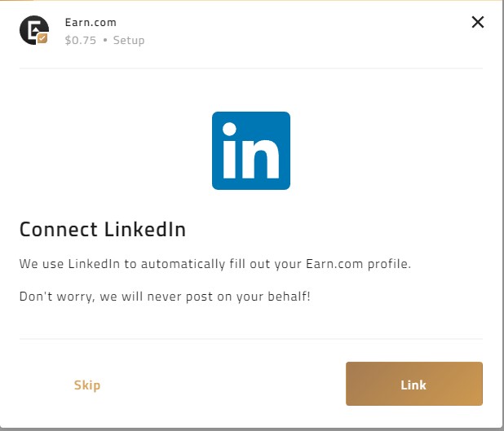This screenshot has width=504, height=431.
Task: Select the Skip link
Action: click(87, 385)
